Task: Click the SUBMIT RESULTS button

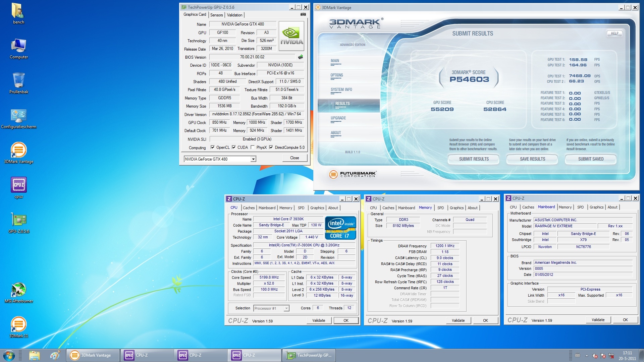Action: (474, 159)
